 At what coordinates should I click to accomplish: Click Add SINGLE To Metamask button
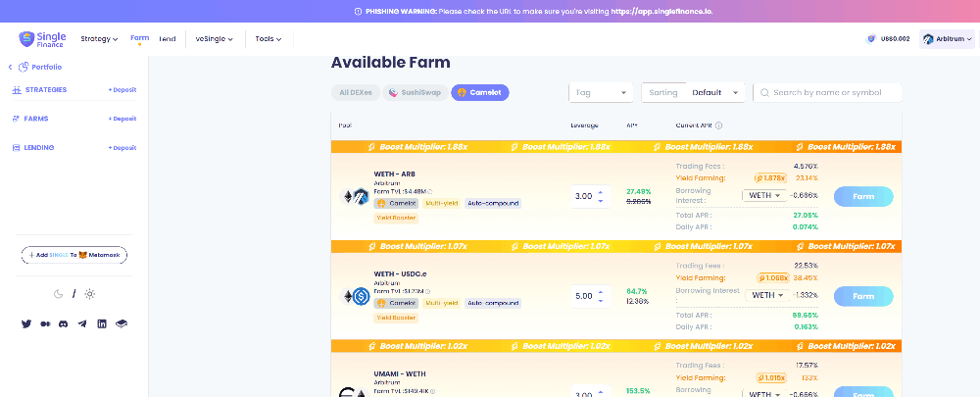pyautogui.click(x=74, y=255)
